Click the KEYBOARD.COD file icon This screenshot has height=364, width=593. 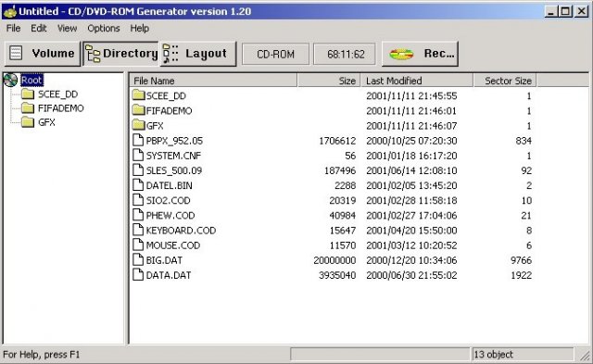click(138, 230)
